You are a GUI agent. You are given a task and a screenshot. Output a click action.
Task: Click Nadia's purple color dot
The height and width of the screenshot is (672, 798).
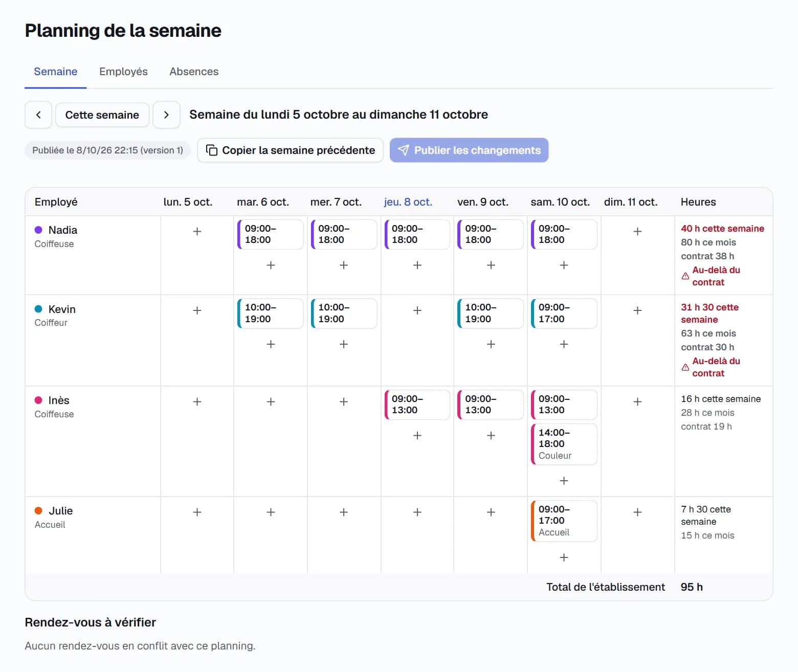click(38, 230)
